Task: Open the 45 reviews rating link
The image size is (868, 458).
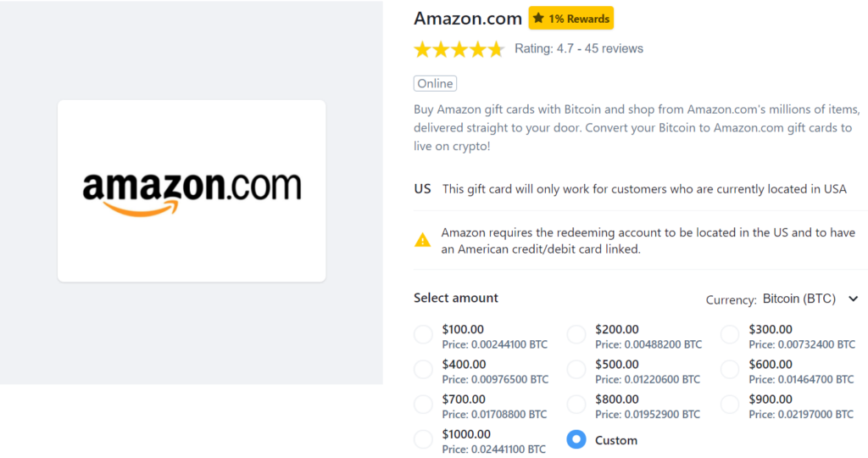Action: coord(614,48)
